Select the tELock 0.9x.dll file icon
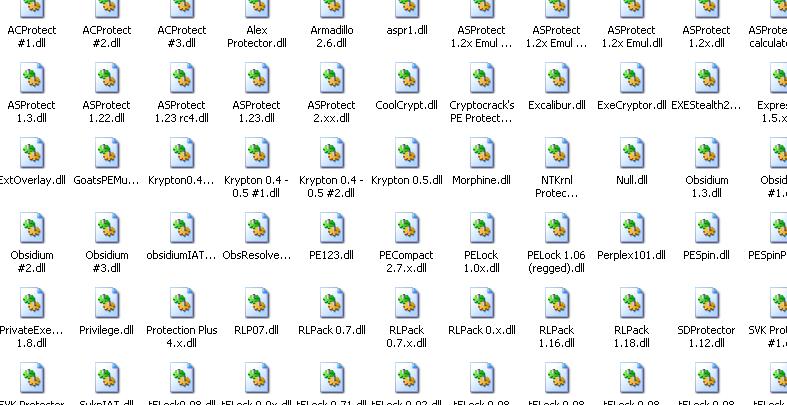This screenshot has width=787, height=405. (x=257, y=378)
